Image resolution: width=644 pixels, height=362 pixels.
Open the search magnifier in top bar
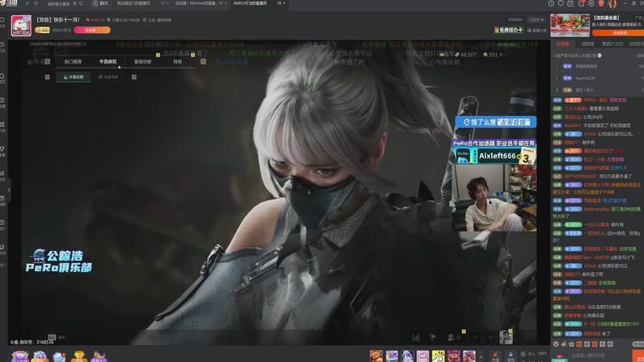point(81,3)
